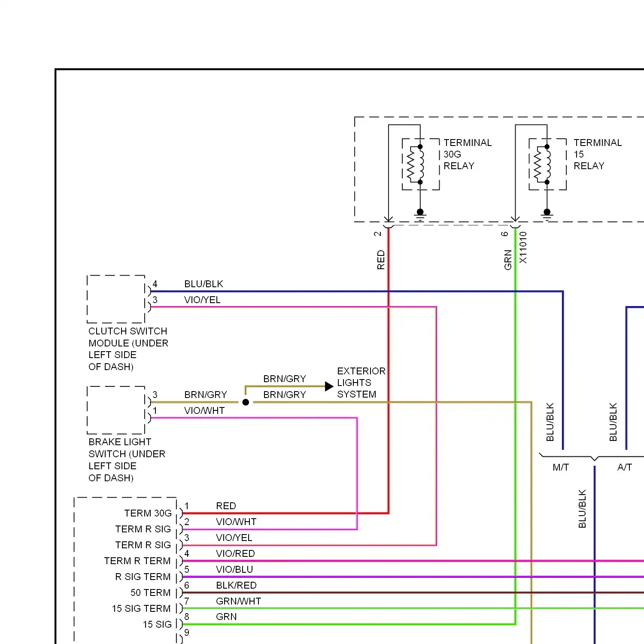The width and height of the screenshot is (644, 644).
Task: Click the black arrowhead pointing to Exterior Lights System
Action: 329,386
